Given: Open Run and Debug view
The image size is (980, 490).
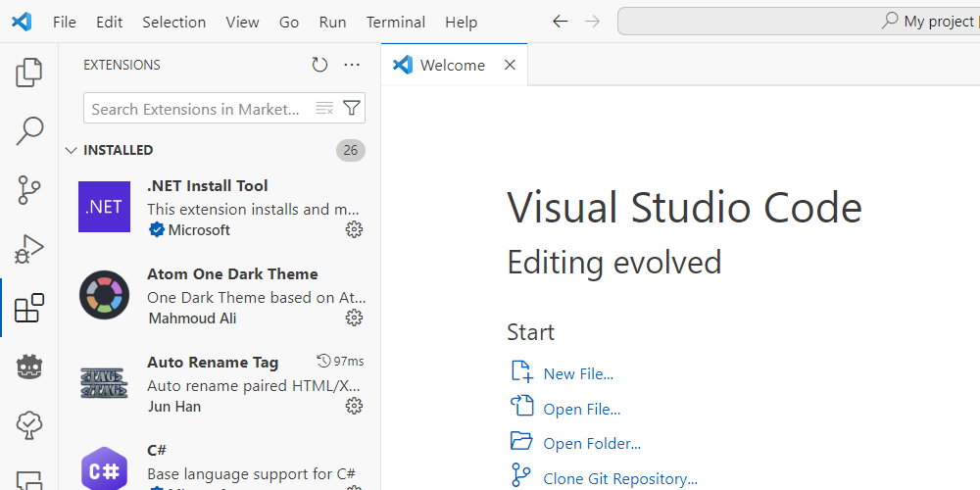Looking at the screenshot, I should click(29, 249).
